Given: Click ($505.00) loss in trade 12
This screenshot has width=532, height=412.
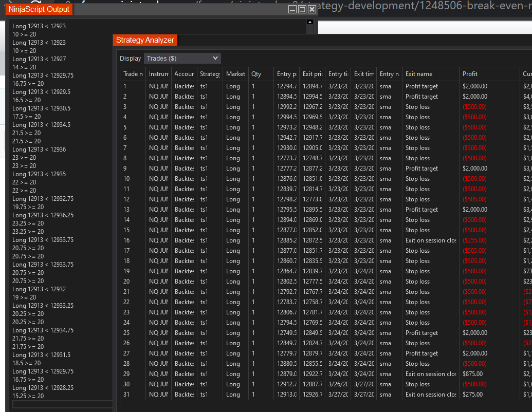Looking at the screenshot, I should click(474, 199).
